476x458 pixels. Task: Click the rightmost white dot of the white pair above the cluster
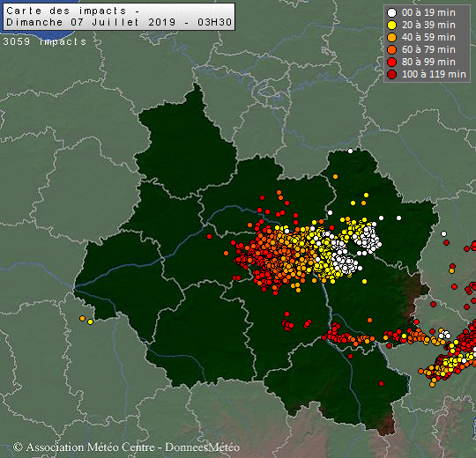pyautogui.click(x=399, y=218)
